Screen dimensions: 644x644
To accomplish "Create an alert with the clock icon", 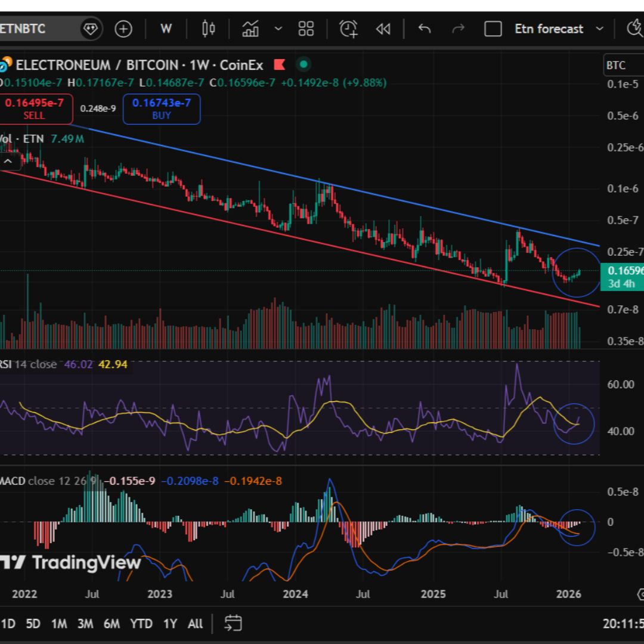I will pyautogui.click(x=348, y=29).
